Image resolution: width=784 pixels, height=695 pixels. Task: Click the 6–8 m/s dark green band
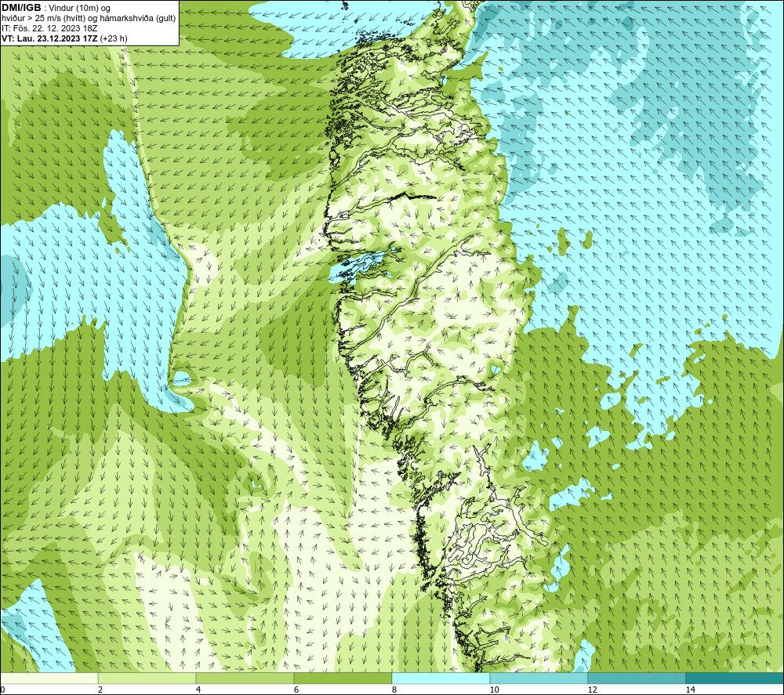click(x=343, y=678)
